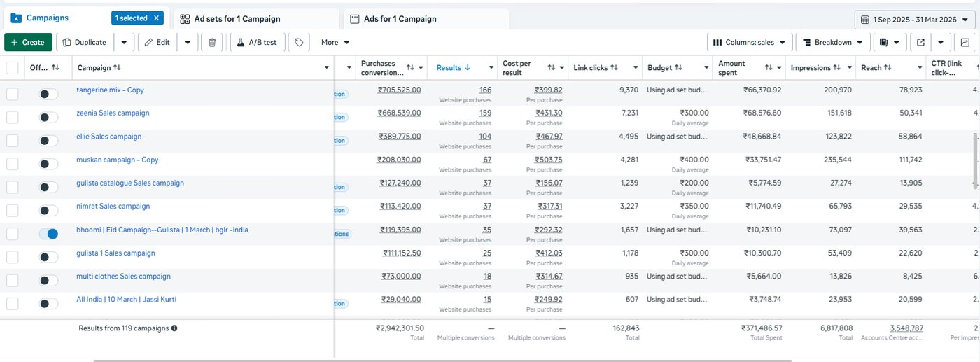Sort by Budget column arrows
980x362 pixels.
(678, 68)
